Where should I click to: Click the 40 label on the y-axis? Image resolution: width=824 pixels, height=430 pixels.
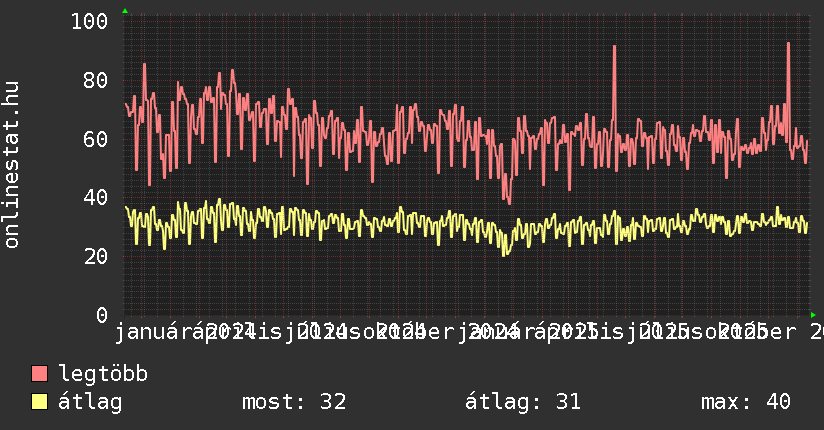tap(97, 198)
